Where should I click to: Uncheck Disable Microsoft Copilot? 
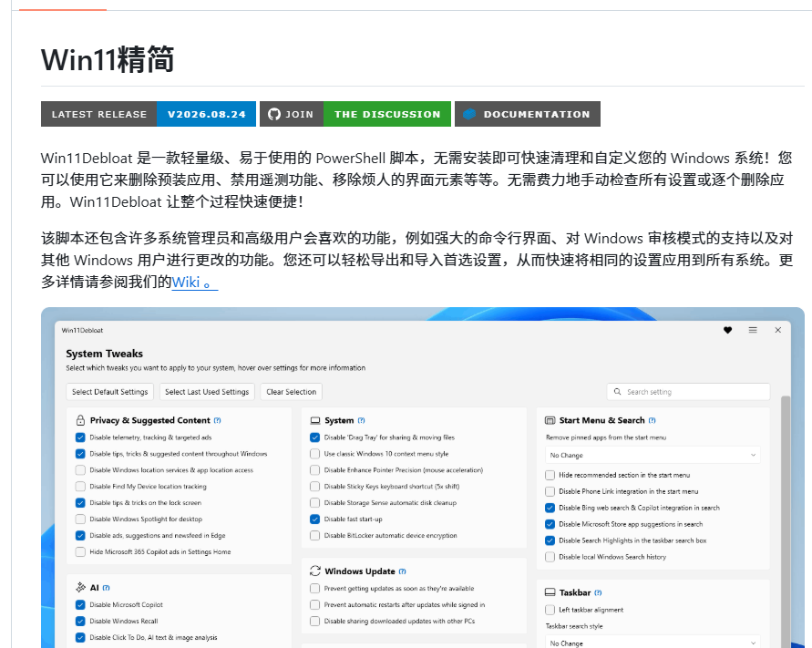pos(80,604)
